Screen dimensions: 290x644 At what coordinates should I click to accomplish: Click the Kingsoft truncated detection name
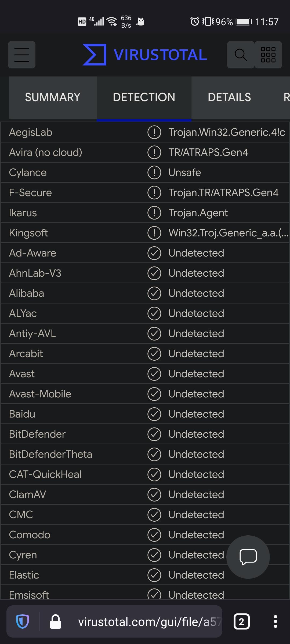(228, 233)
